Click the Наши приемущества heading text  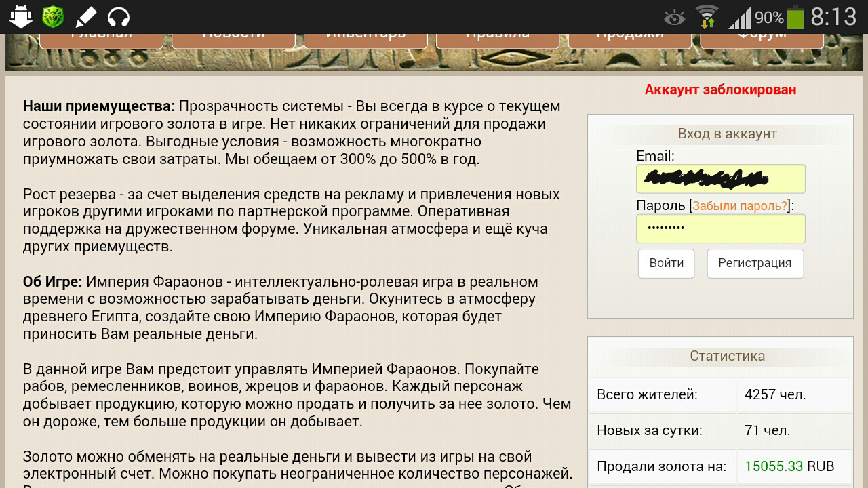tap(99, 106)
